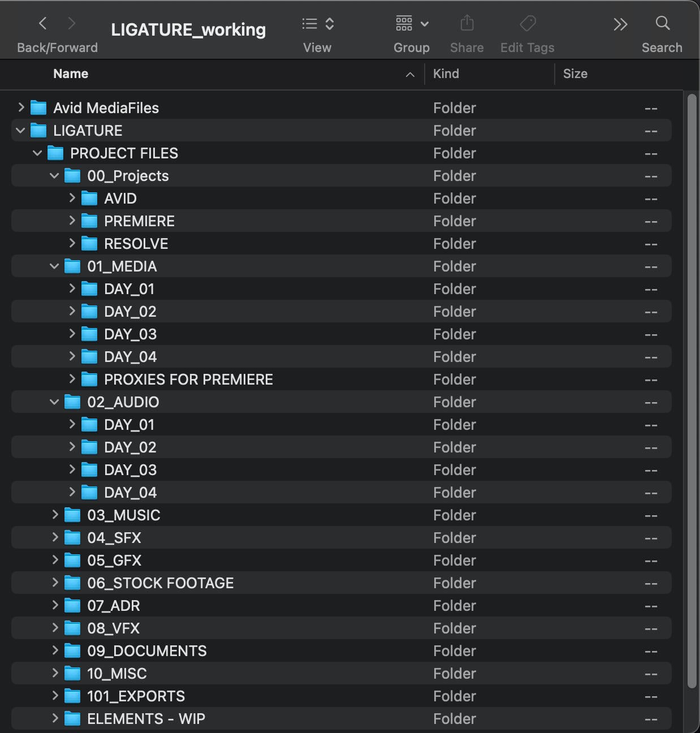Viewport: 700px width, 733px height.
Task: Select DAY_02 under 01_MEDIA
Action: point(341,311)
